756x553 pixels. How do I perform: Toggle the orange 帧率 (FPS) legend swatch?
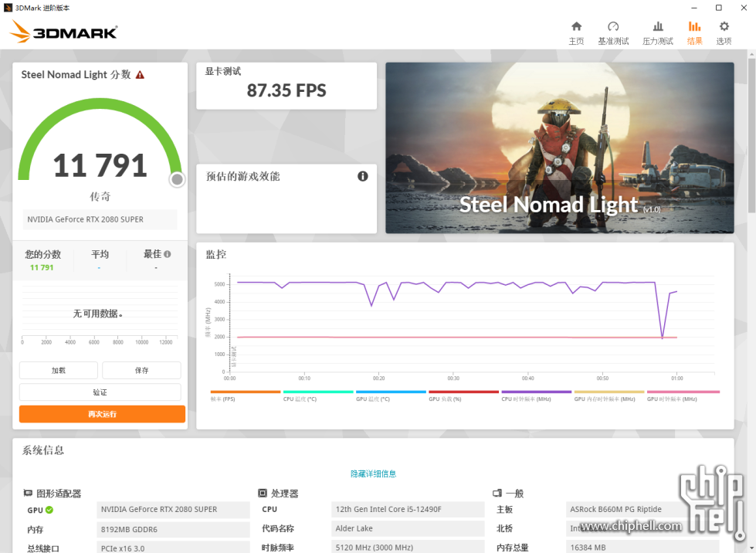(246, 392)
